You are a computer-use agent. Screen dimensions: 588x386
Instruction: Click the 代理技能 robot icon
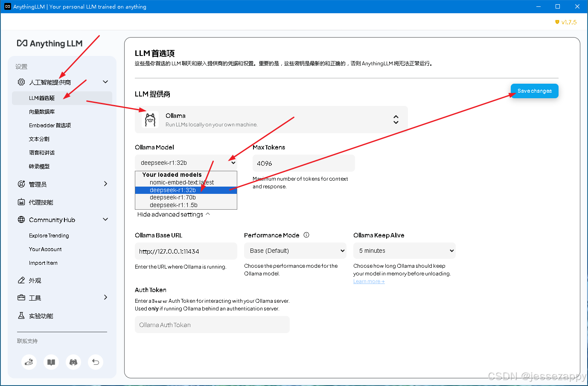pos(21,202)
